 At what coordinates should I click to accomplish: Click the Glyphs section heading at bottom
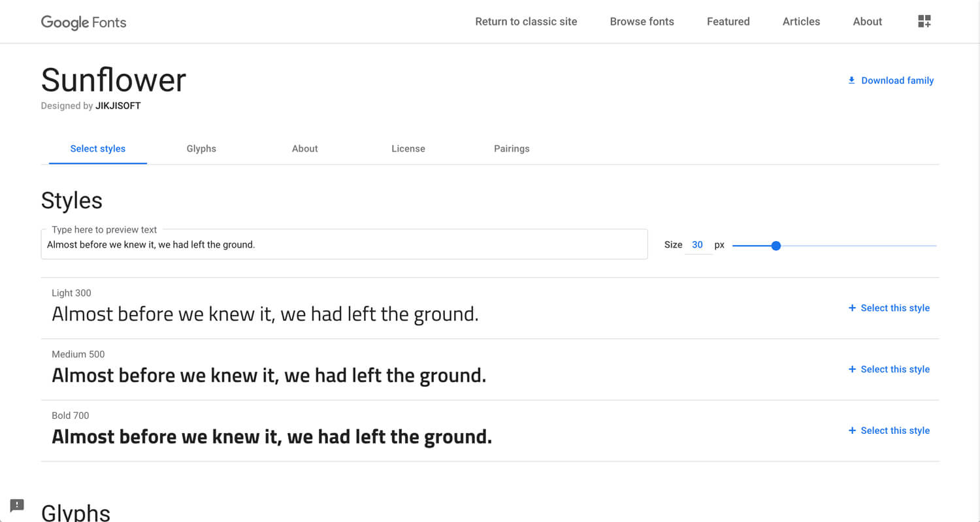(76, 512)
